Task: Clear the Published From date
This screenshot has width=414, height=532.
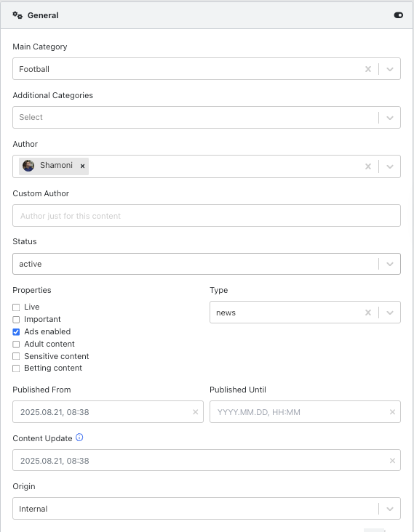Action: pyautogui.click(x=195, y=412)
